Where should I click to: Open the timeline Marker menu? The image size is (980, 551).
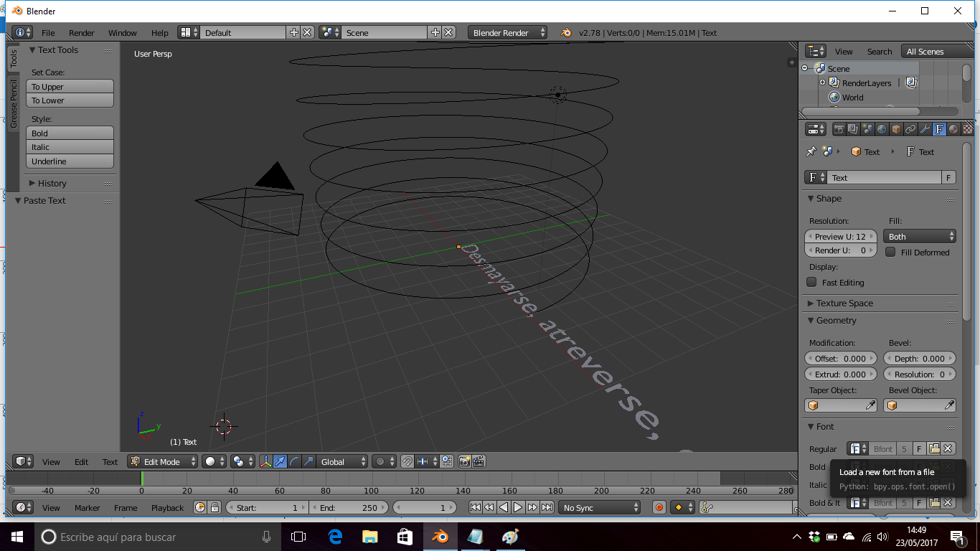(x=88, y=507)
